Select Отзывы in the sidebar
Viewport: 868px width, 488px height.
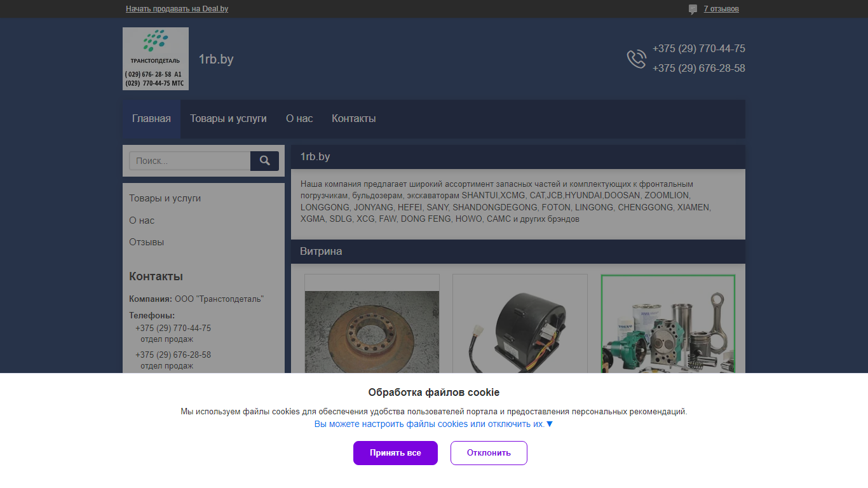[x=146, y=242]
